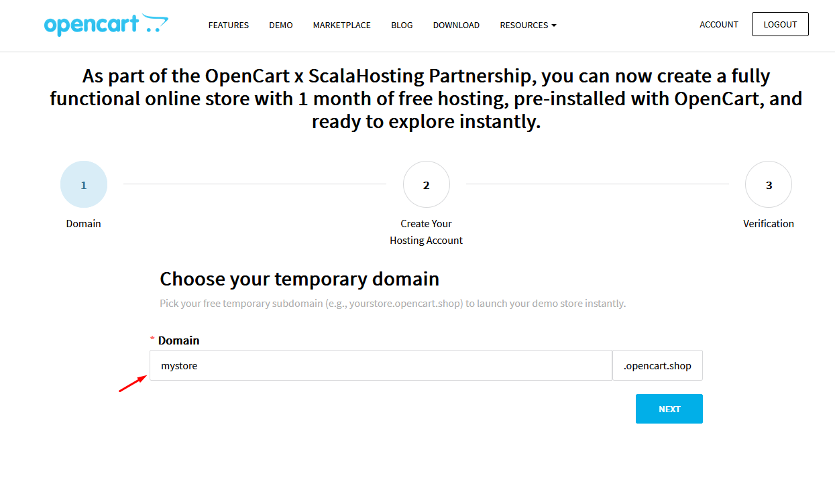Open the Demo menu item
This screenshot has height=504, width=835.
(281, 25)
